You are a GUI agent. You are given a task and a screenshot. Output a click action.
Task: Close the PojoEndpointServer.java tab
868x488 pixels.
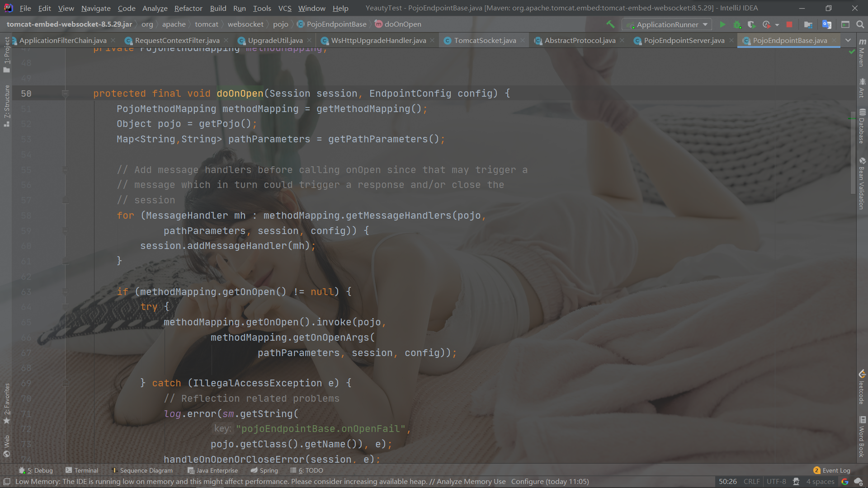[731, 40]
